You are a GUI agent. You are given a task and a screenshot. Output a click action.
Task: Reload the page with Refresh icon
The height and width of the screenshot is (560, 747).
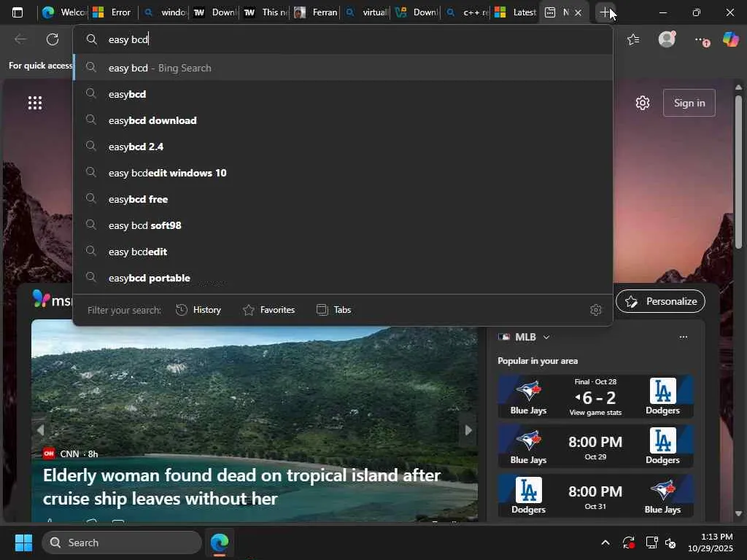[53, 39]
